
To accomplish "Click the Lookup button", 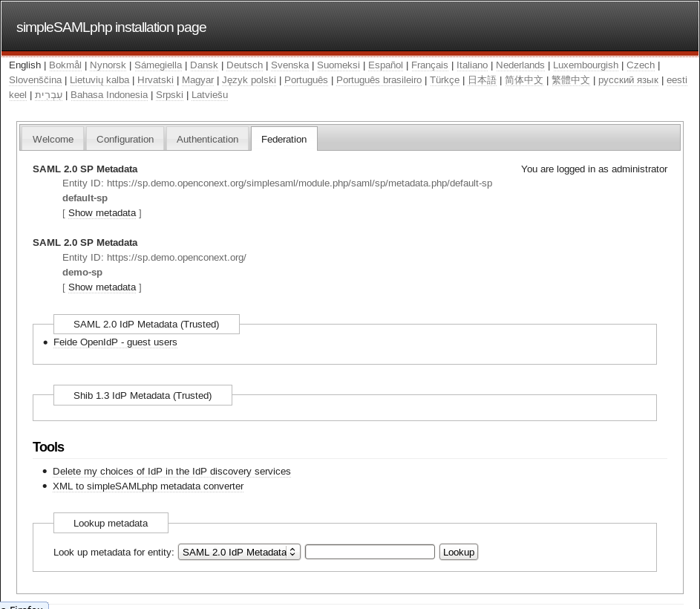I will click(459, 552).
